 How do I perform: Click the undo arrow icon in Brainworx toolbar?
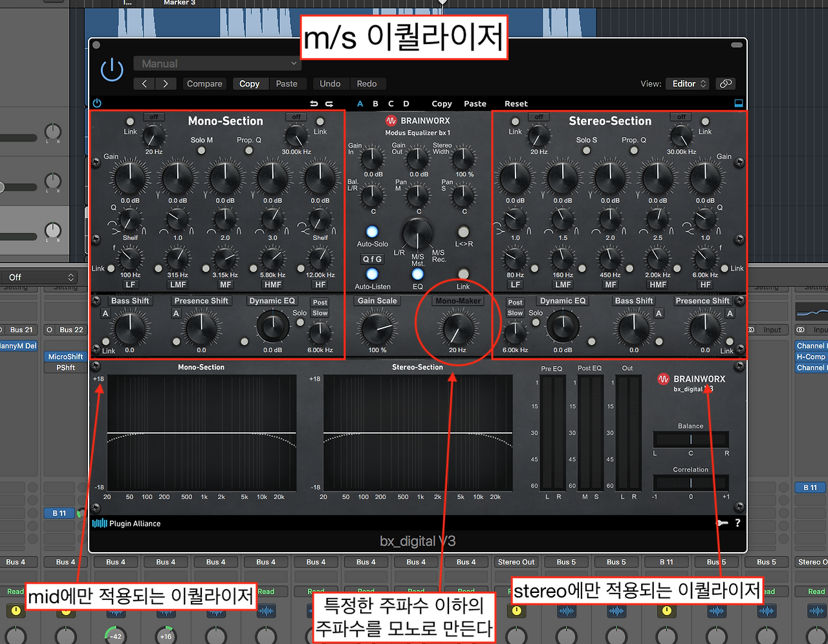[x=314, y=103]
